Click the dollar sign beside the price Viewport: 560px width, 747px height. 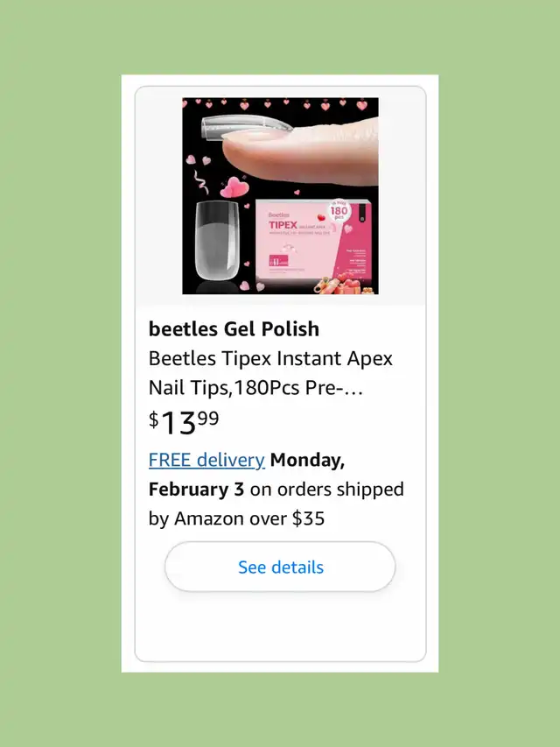(153, 419)
